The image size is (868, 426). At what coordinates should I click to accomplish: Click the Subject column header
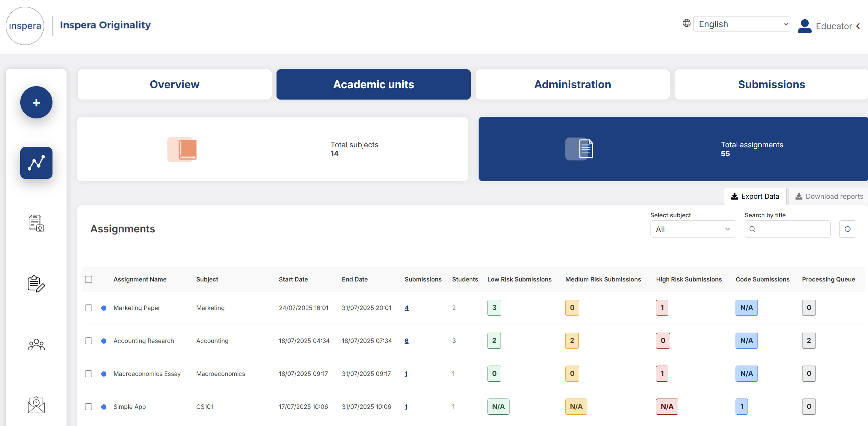[x=207, y=279]
